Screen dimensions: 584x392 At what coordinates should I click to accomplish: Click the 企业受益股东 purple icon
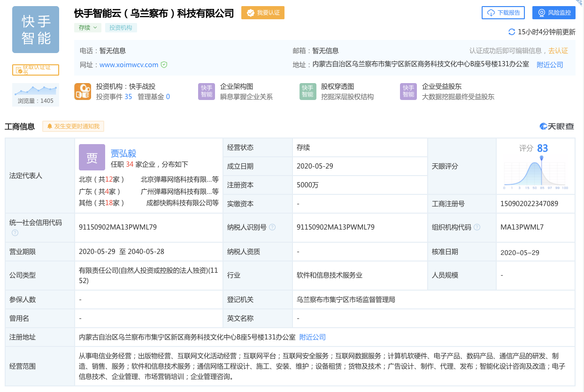(x=409, y=92)
